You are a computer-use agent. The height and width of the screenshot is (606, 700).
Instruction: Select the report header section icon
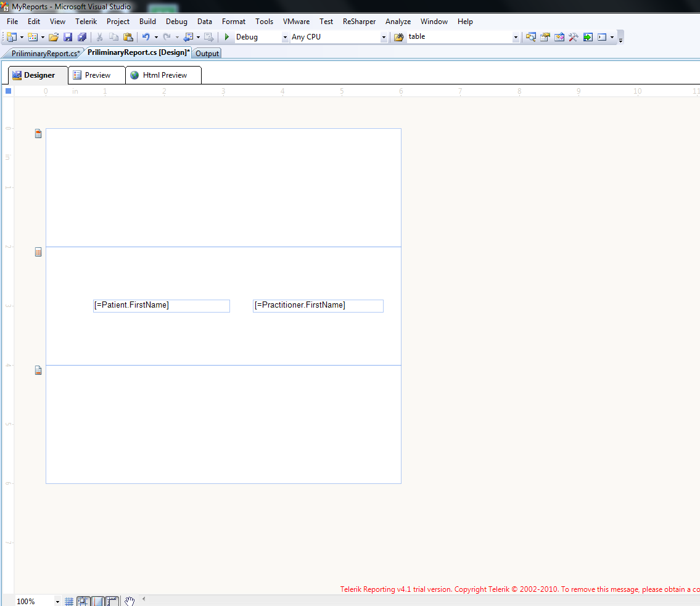coord(38,133)
